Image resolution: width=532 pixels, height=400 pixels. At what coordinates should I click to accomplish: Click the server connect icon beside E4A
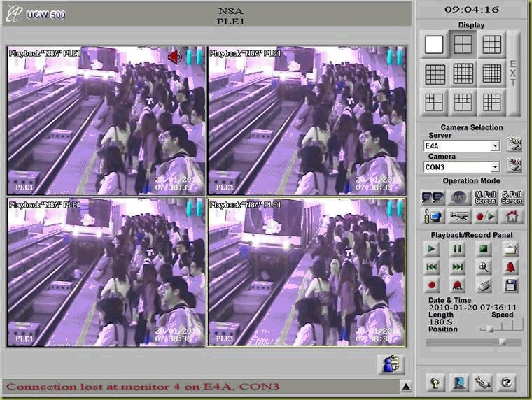[514, 145]
